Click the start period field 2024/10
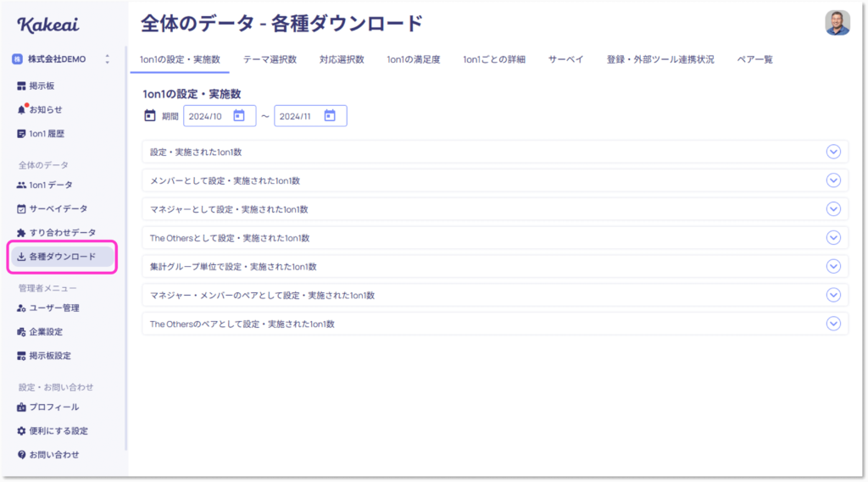 (x=220, y=116)
